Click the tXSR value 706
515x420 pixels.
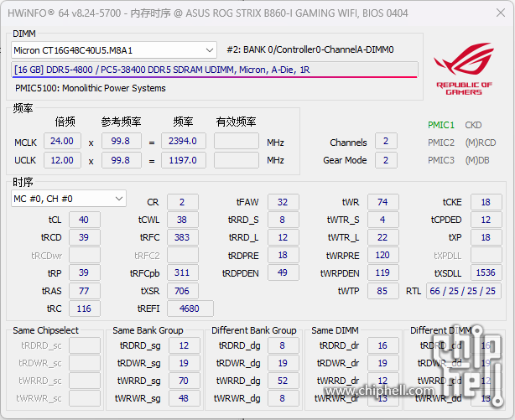pyautogui.click(x=183, y=291)
